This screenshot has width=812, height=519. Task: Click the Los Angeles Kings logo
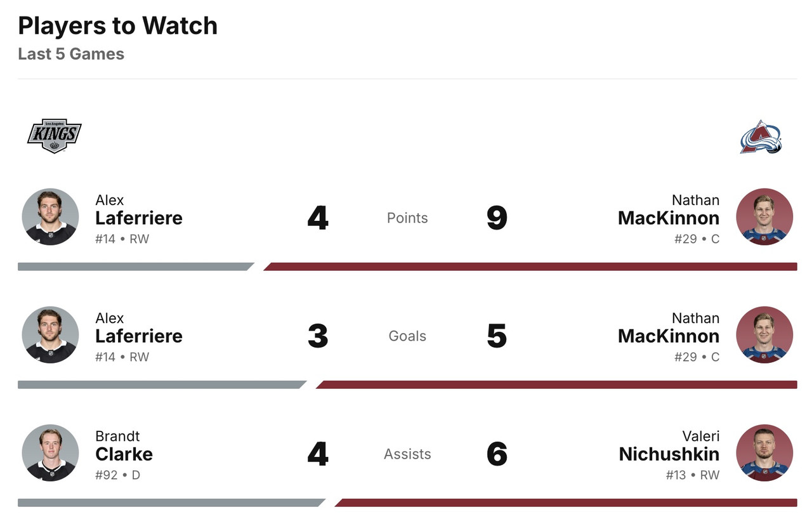pos(54,136)
